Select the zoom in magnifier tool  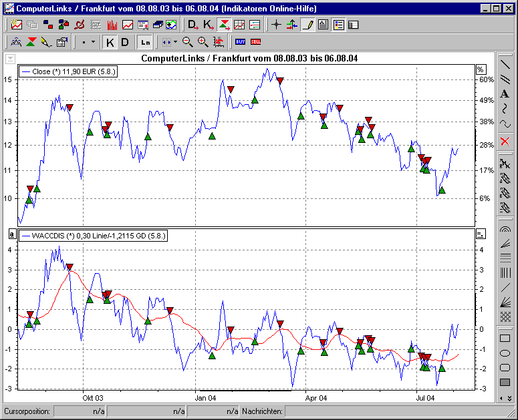click(203, 42)
